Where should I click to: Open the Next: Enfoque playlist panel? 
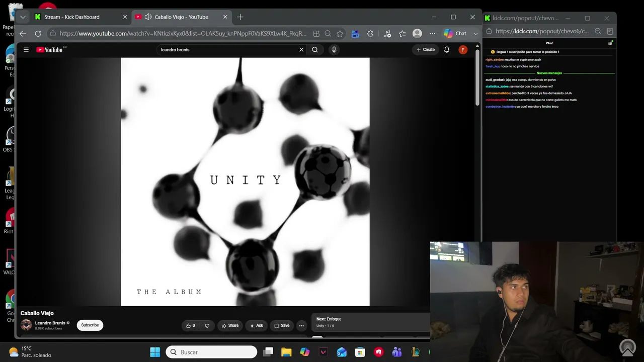tap(371, 322)
